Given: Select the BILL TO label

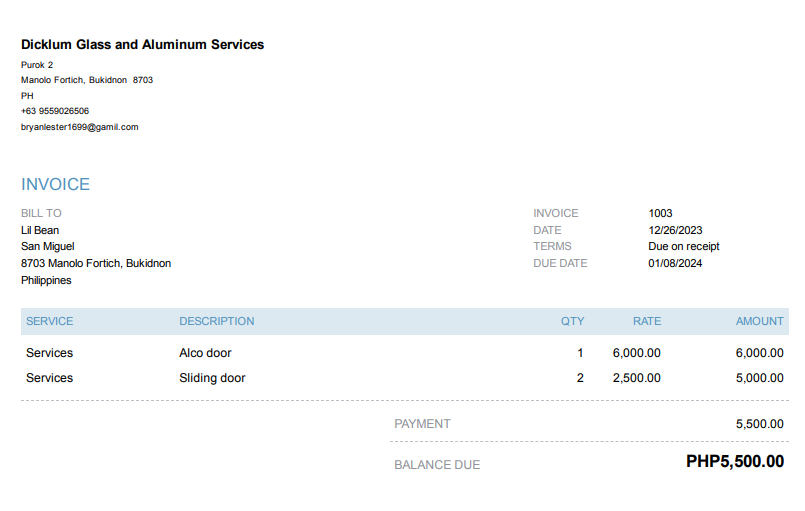Looking at the screenshot, I should tap(41, 213).
